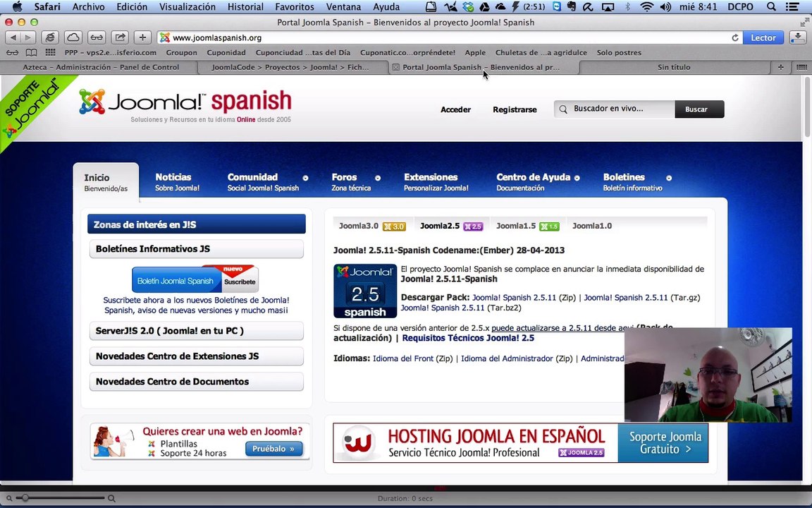Screen dimensions: 812x508
Task: Open the Groupon bookmark
Action: tap(181, 52)
